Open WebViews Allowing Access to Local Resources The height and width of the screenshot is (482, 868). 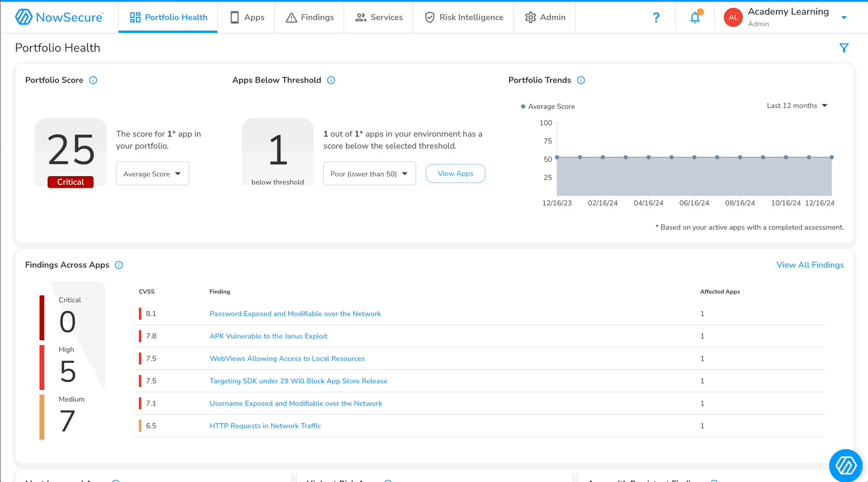[287, 358]
